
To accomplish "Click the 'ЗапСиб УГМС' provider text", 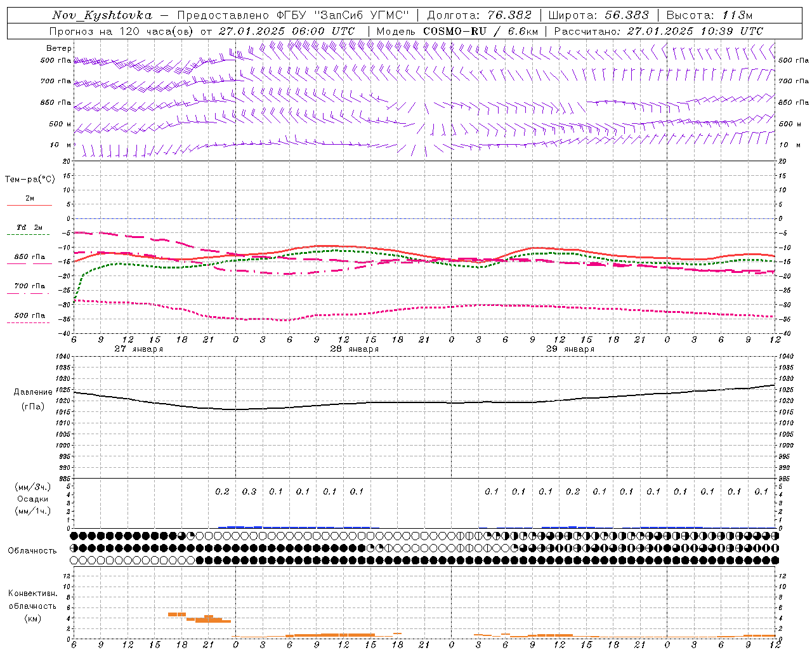I will click(x=362, y=15).
